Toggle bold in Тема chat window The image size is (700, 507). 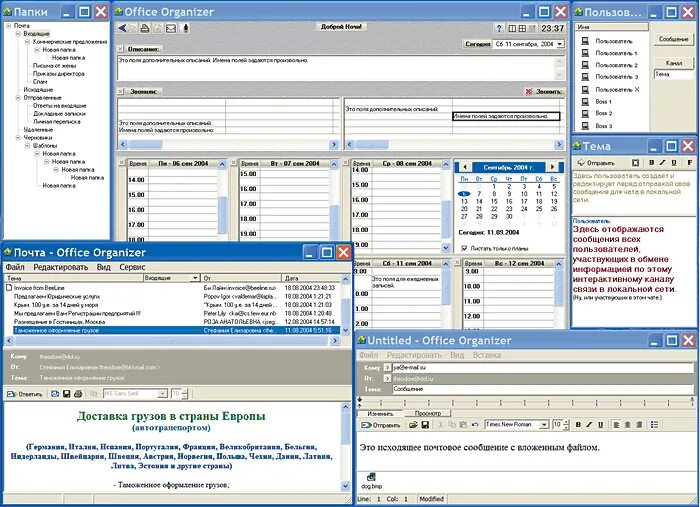[651, 163]
